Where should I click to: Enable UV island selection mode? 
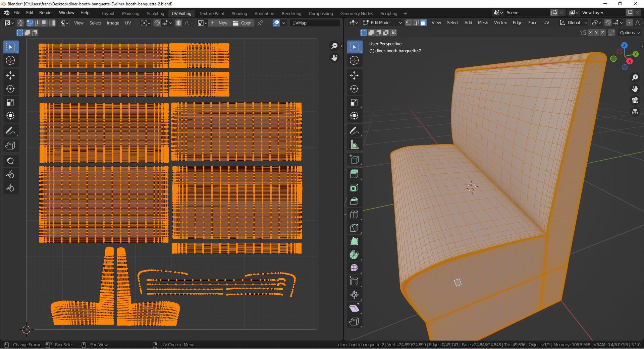point(52,23)
